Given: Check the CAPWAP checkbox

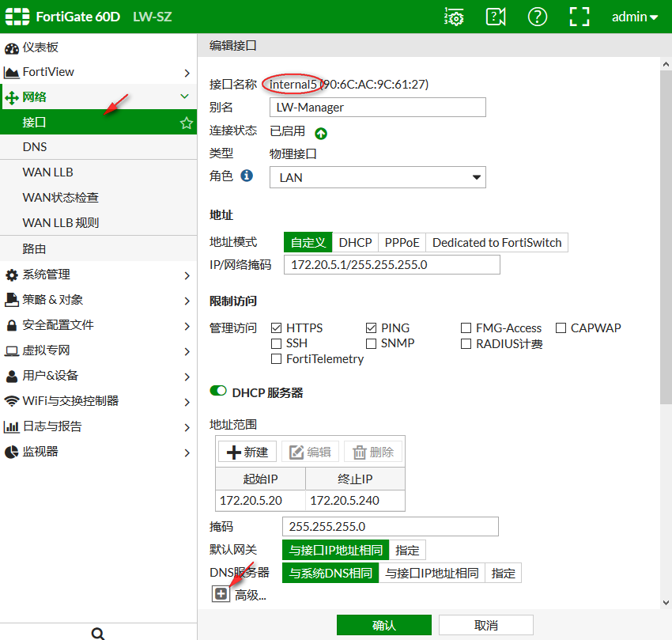Looking at the screenshot, I should pos(561,328).
